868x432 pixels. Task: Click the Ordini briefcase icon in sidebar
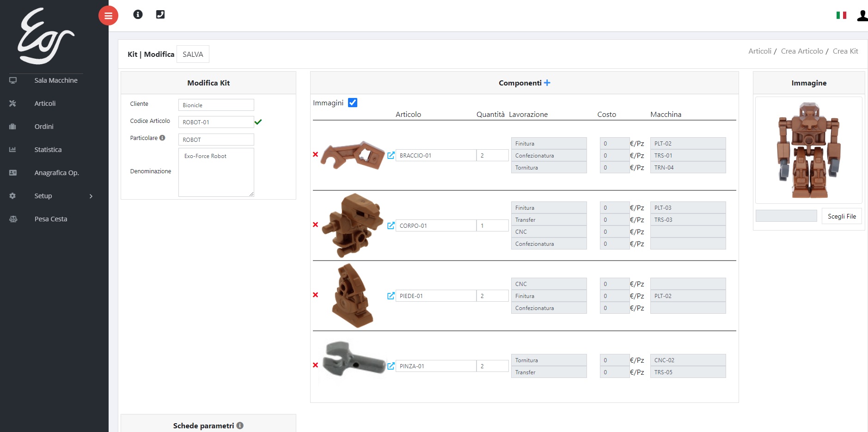click(13, 127)
